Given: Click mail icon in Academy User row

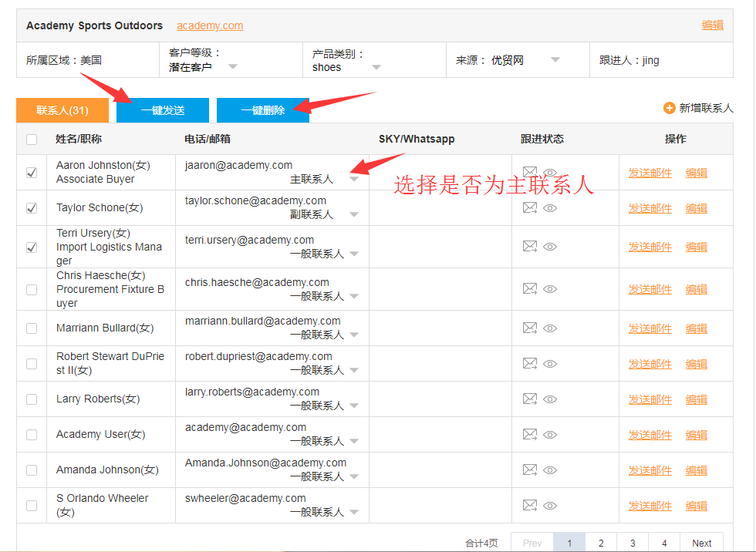Looking at the screenshot, I should [x=530, y=435].
